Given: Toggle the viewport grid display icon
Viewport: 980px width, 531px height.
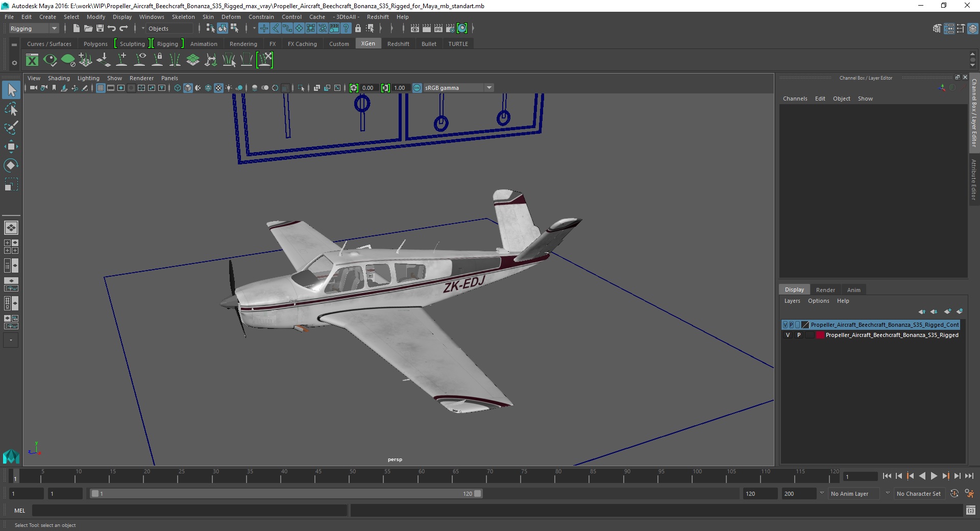Looking at the screenshot, I should pos(101,88).
